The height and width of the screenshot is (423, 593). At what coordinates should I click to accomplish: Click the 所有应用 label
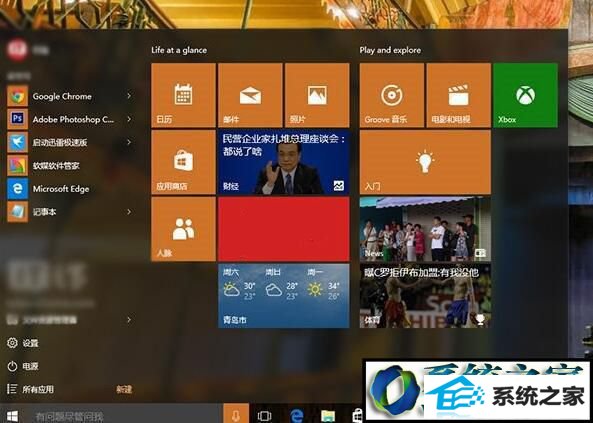click(x=38, y=389)
